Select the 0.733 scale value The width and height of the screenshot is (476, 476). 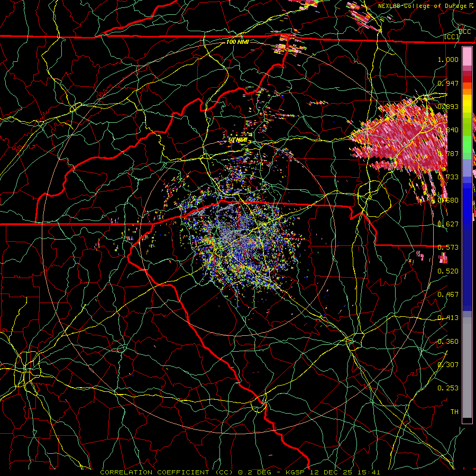[448, 177]
